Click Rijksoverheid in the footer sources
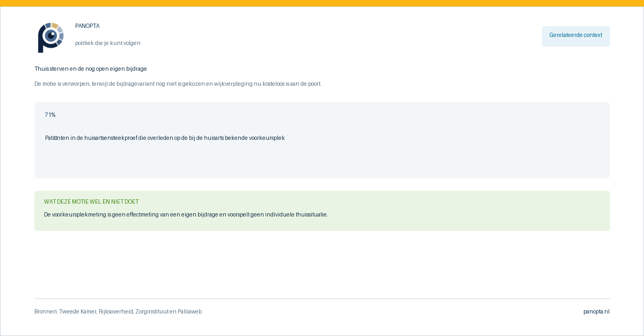This screenshot has width=644, height=336. point(115,311)
